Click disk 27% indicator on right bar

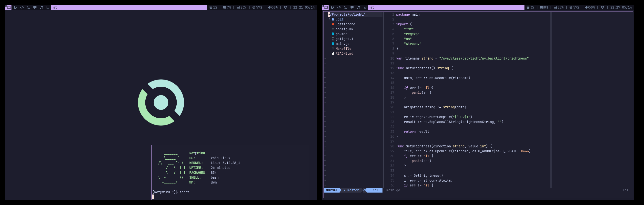(559, 8)
